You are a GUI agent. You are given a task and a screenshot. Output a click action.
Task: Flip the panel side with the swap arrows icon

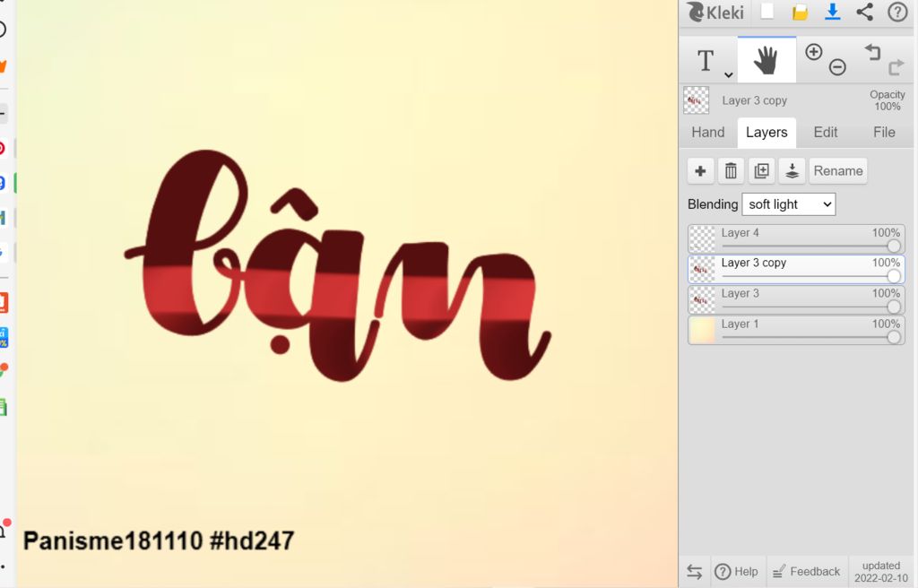coord(695,572)
